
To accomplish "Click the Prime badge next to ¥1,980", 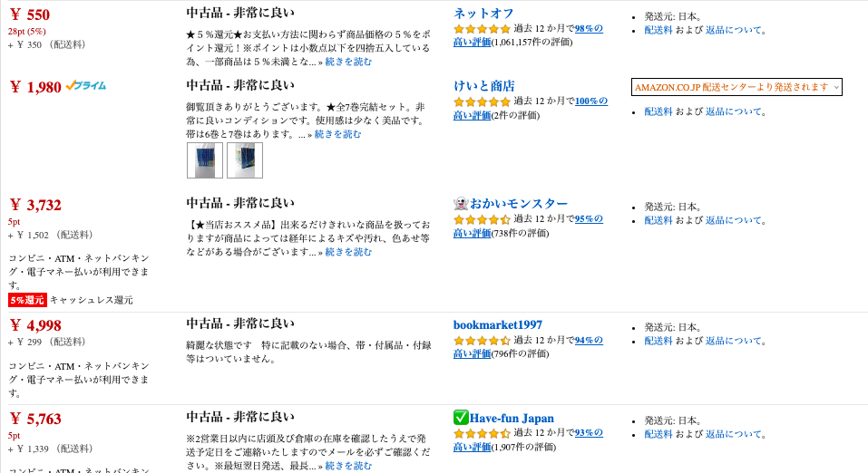I will (86, 86).
